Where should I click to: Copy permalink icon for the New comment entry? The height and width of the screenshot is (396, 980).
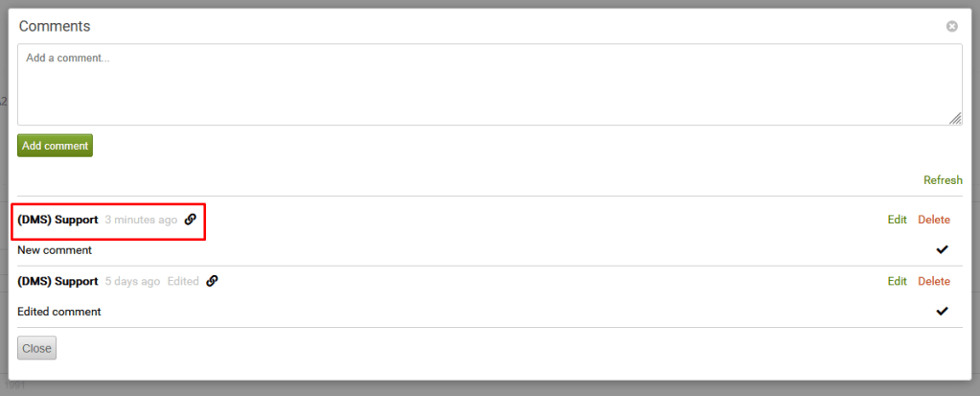[191, 220]
